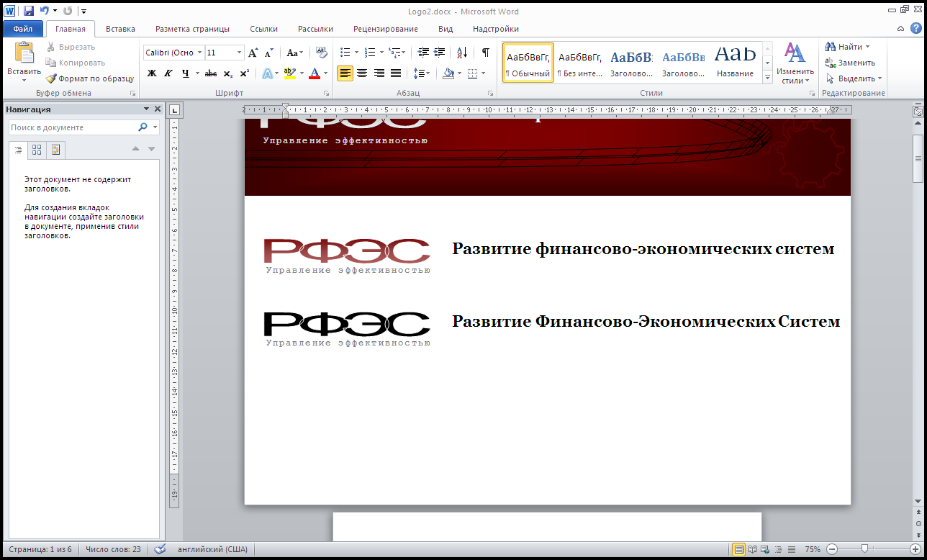Click the Decrease Indent icon

[x=423, y=53]
